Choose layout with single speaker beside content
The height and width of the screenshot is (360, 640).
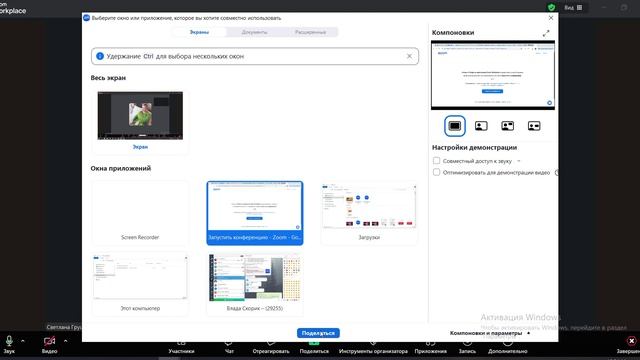pos(481,126)
